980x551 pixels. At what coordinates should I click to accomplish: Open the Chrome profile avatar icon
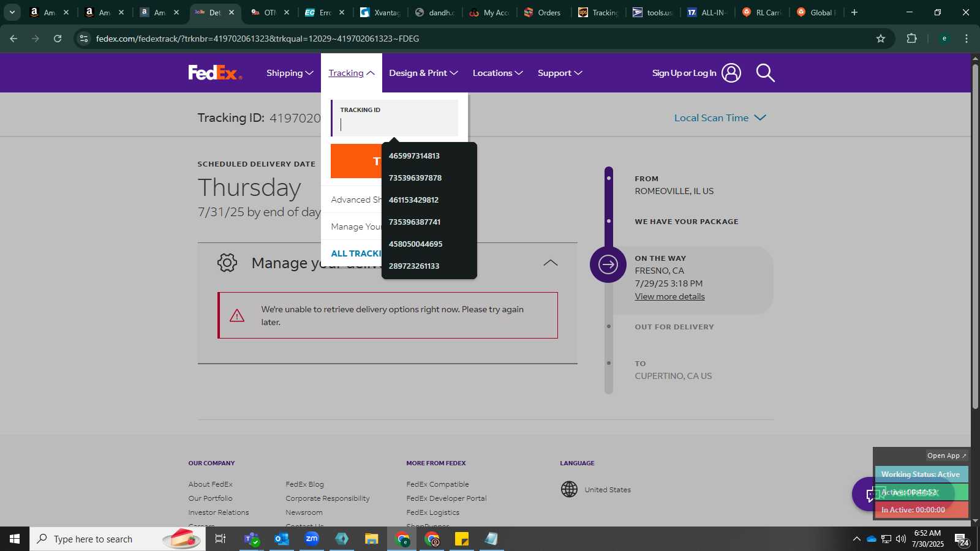tap(944, 39)
